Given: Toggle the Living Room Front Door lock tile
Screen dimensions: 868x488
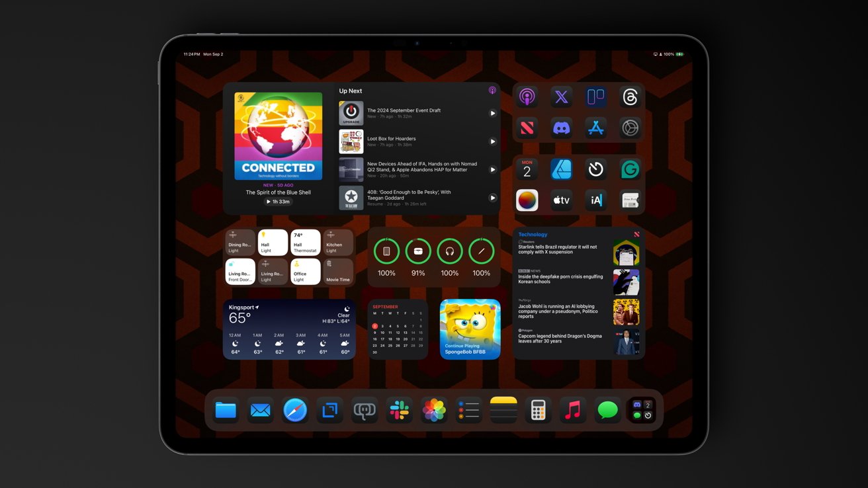Looking at the screenshot, I should pyautogui.click(x=240, y=272).
